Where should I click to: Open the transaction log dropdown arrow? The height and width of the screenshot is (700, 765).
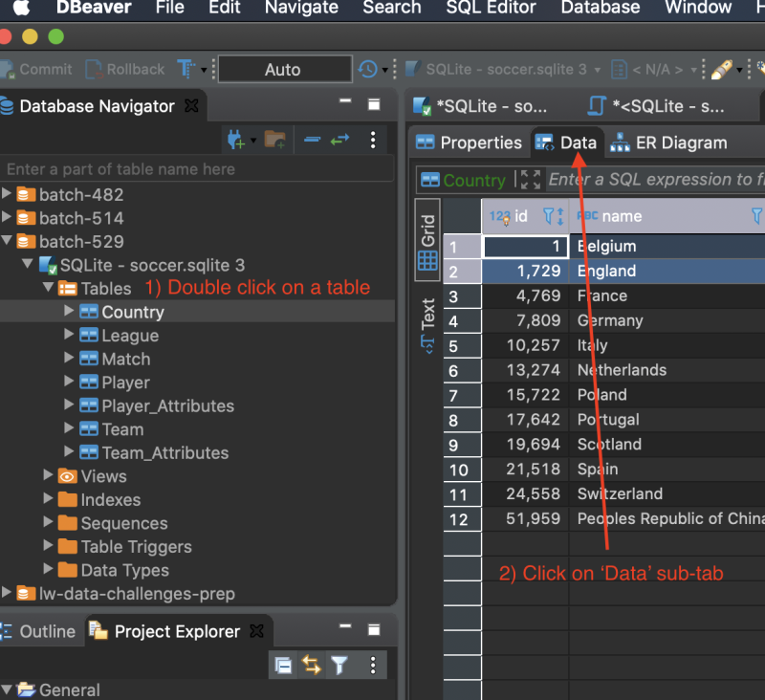point(385,70)
